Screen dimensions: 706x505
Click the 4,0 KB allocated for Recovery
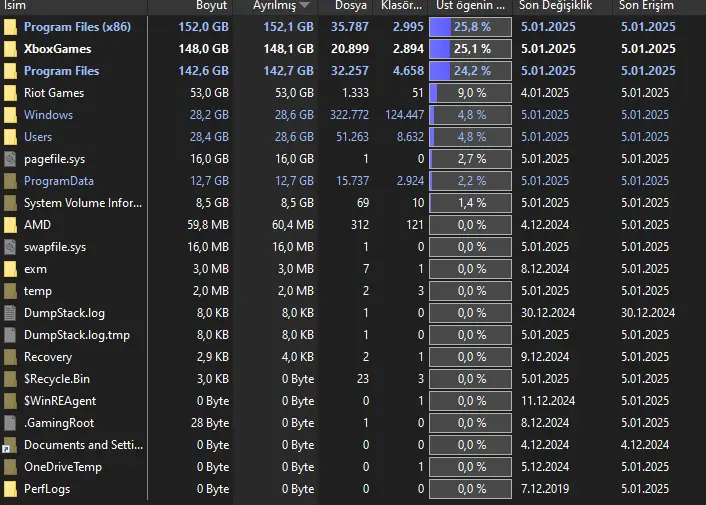click(x=298, y=357)
